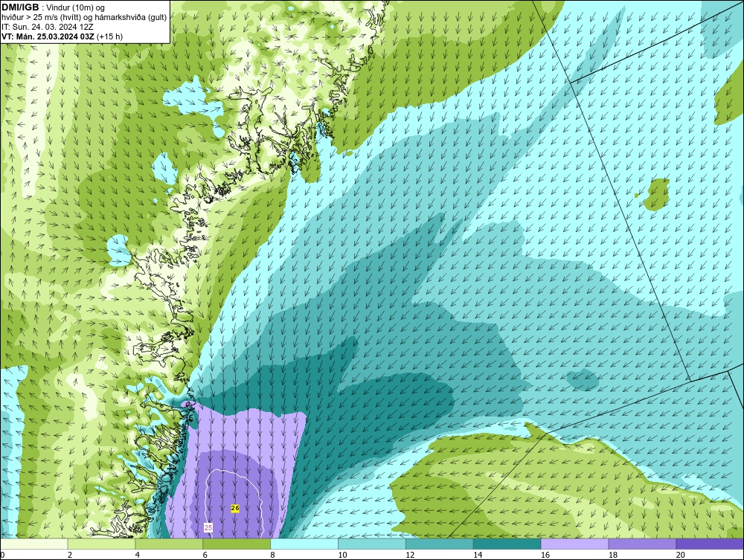This screenshot has width=744, height=560.
Task: Select the 2–4 m/s light green legend swatch
Action: [x=101, y=544]
